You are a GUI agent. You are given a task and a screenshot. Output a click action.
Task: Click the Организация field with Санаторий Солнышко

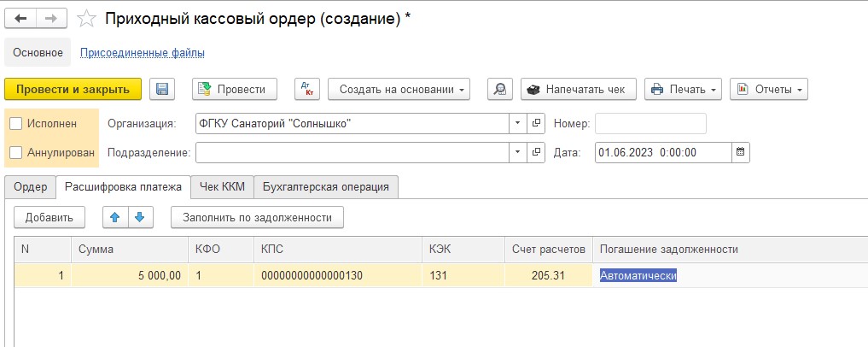pyautogui.click(x=352, y=124)
